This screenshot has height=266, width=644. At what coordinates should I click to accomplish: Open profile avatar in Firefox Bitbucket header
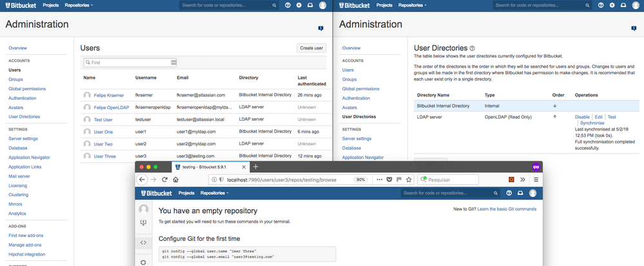[x=532, y=193]
